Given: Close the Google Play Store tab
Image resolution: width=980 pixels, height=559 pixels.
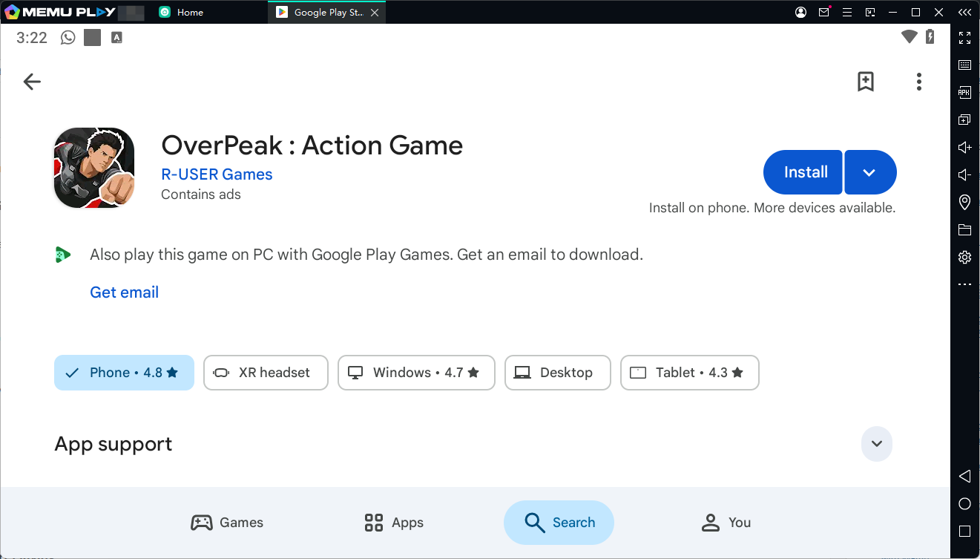Looking at the screenshot, I should pos(375,13).
